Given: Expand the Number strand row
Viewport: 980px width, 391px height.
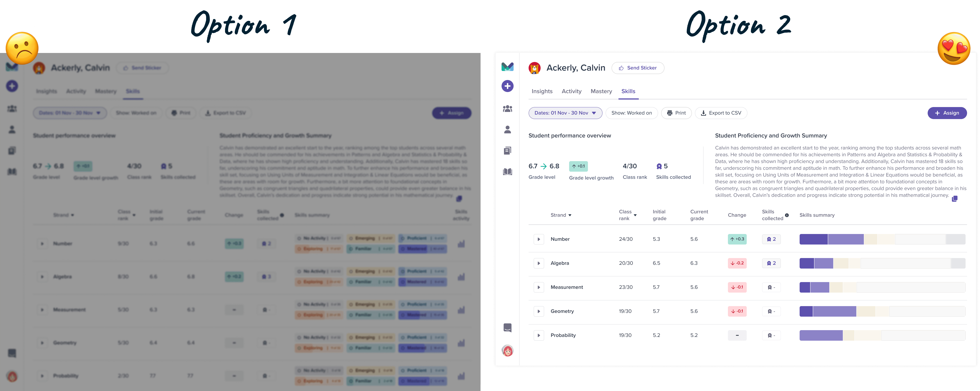Looking at the screenshot, I should pyautogui.click(x=539, y=239).
